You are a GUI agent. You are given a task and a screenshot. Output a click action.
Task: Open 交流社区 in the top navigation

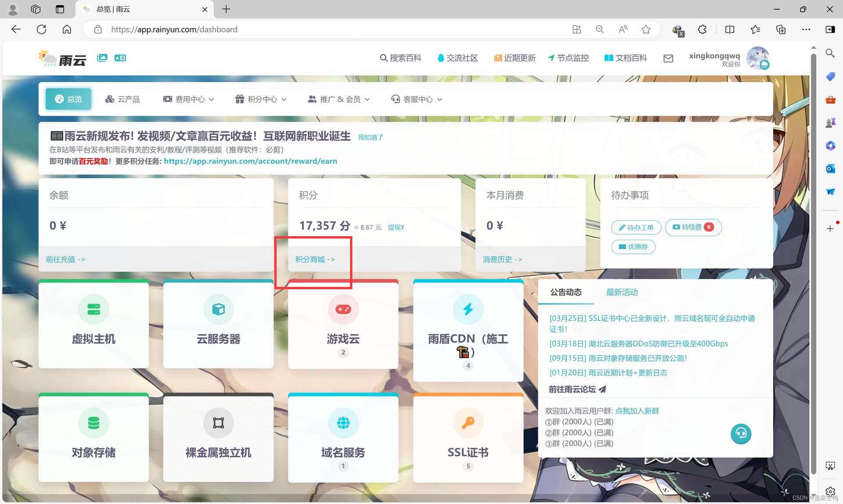click(458, 58)
